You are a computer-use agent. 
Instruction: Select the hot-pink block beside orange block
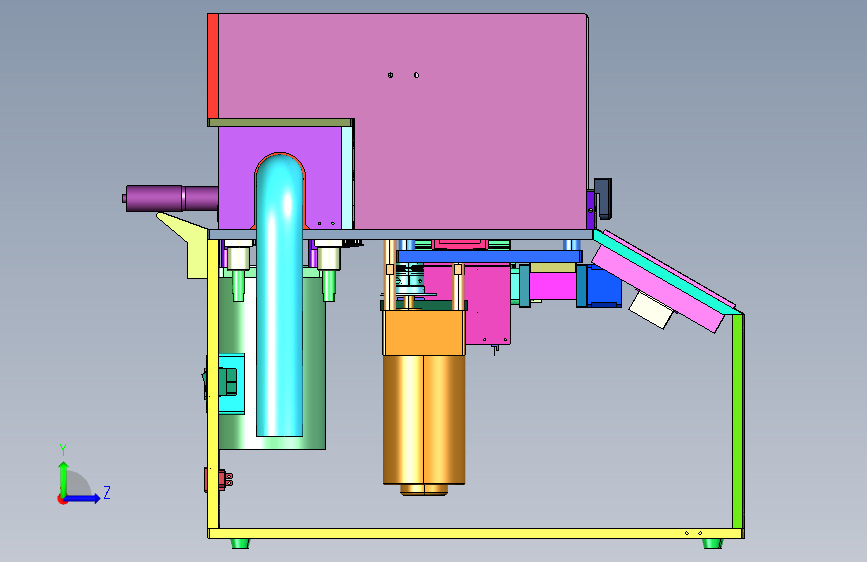pyautogui.click(x=488, y=305)
